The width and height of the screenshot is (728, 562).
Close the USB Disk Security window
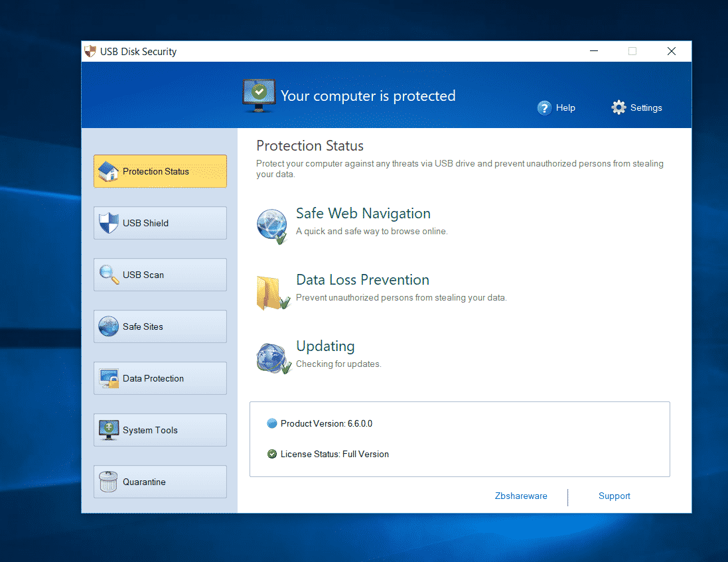[672, 51]
